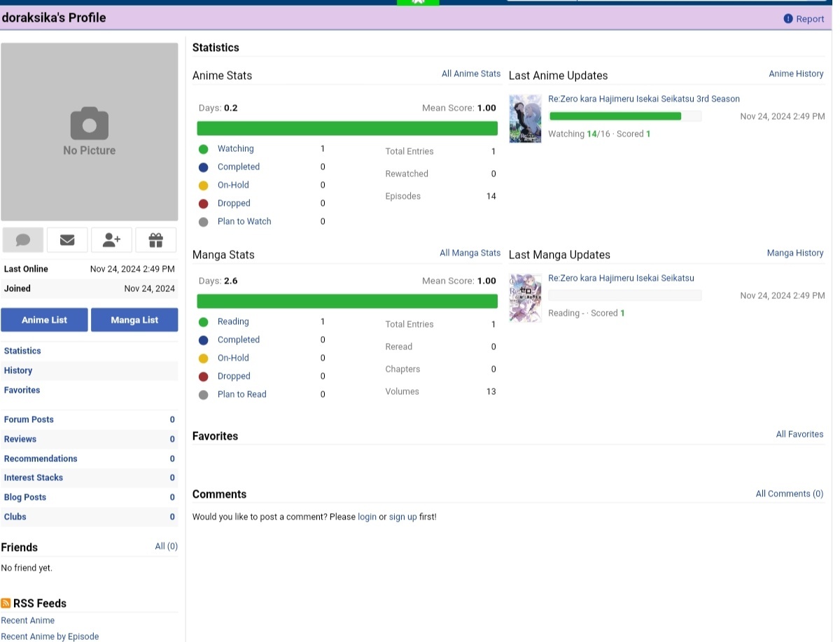
Task: Click the envelope message icon
Action: tap(67, 240)
